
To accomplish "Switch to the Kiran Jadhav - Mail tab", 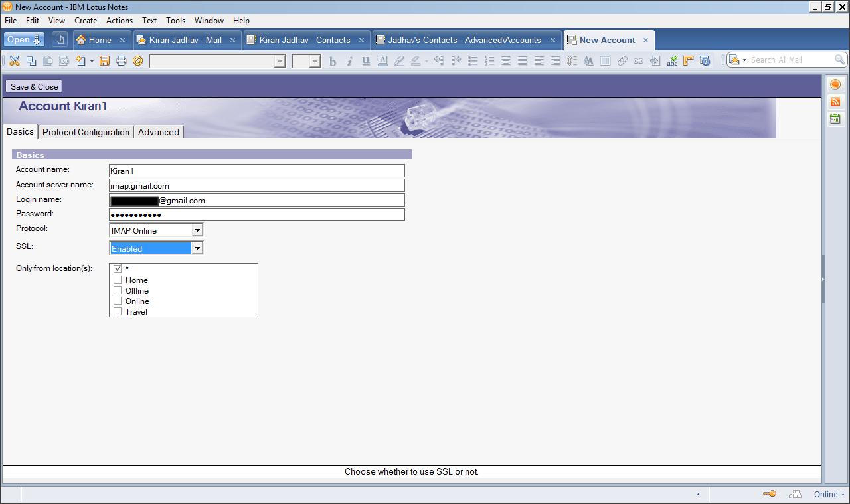I will click(x=186, y=40).
